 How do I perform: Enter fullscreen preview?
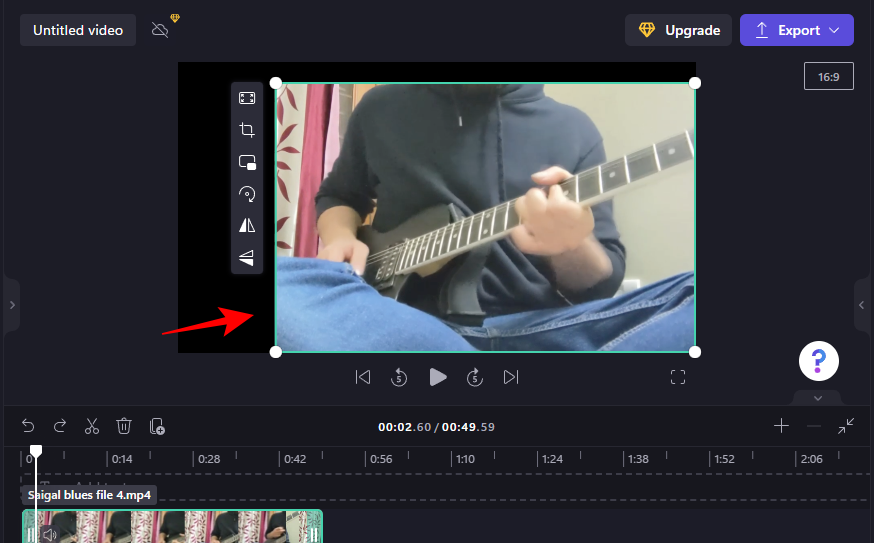[x=678, y=377]
